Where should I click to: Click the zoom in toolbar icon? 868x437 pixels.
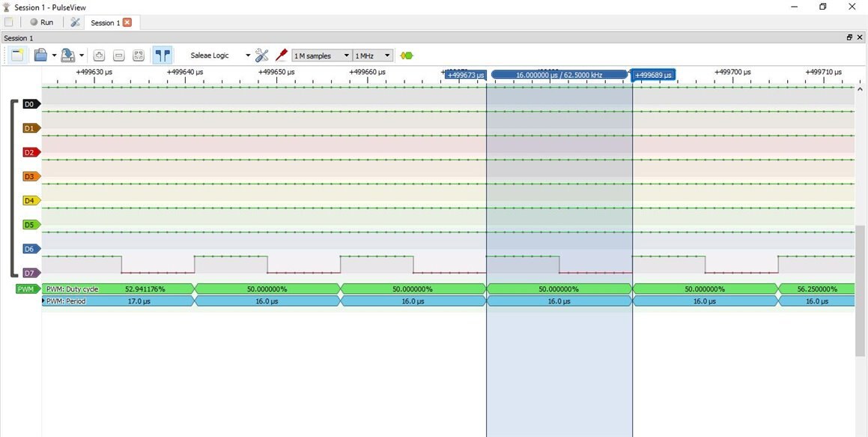point(99,55)
